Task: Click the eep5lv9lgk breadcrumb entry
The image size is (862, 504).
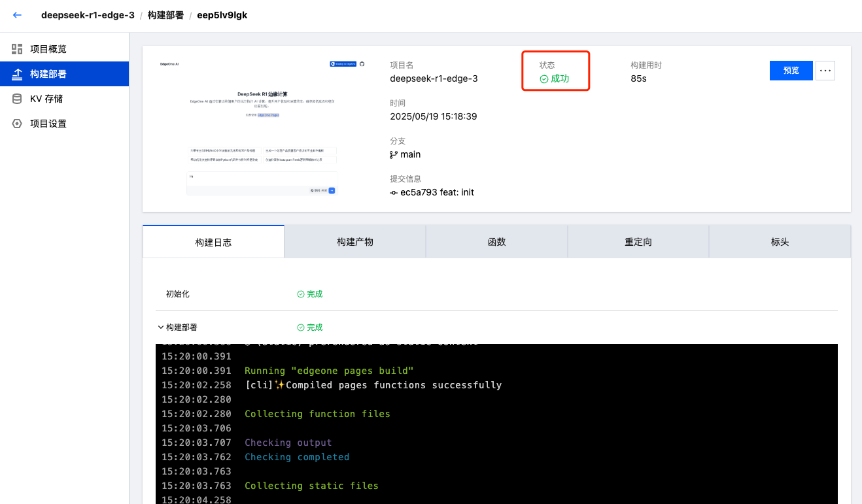Action: tap(222, 15)
